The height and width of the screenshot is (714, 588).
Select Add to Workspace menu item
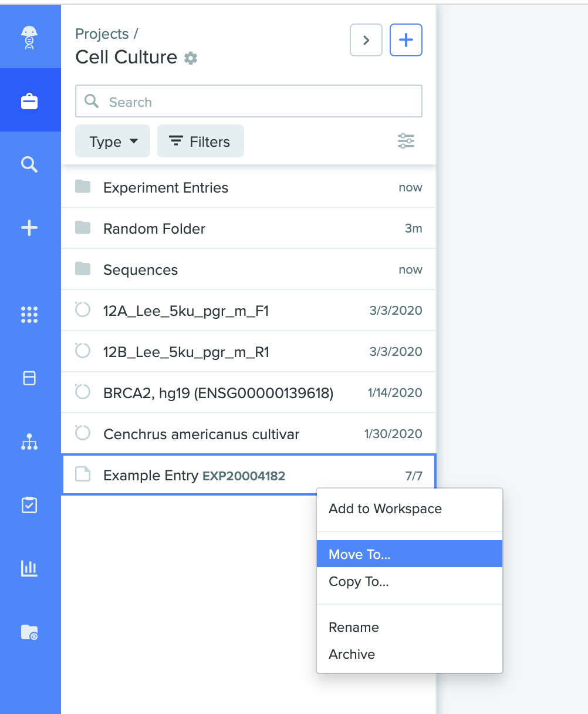pos(410,509)
